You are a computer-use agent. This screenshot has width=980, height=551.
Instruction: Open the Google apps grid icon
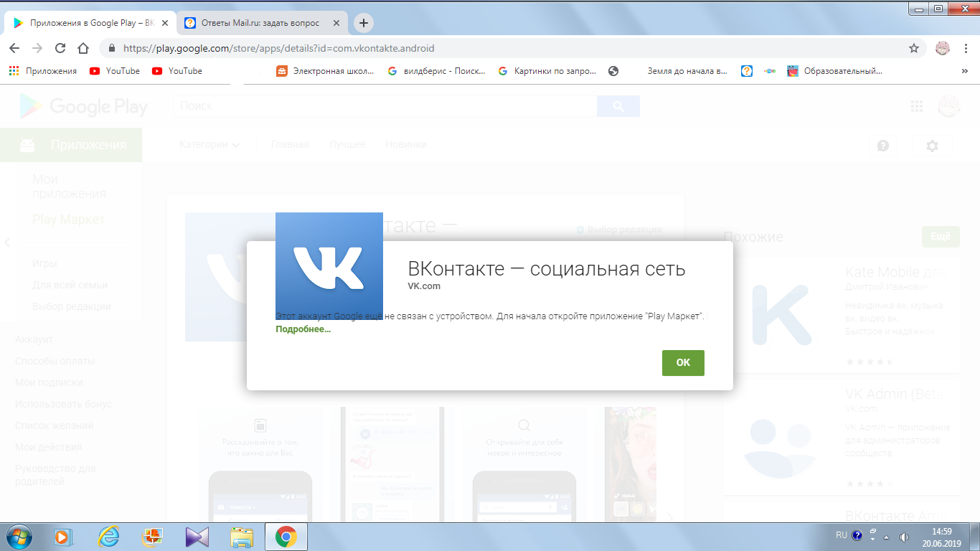tap(916, 106)
